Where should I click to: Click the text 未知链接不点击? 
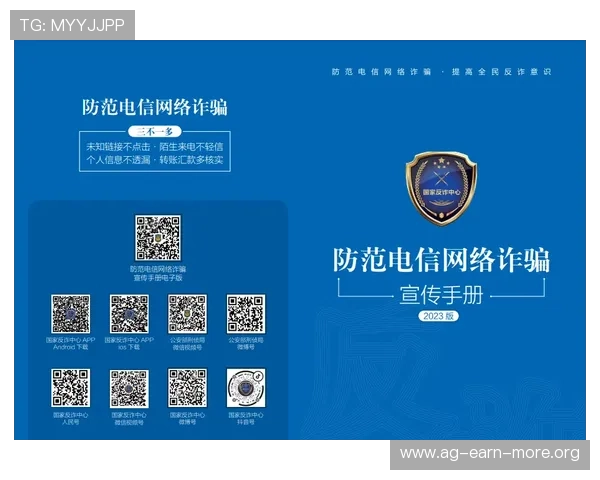(118, 147)
